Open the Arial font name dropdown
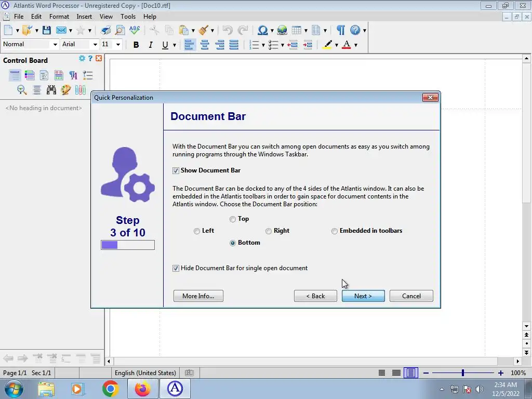Viewport: 532px width, 399px height. 95,45
